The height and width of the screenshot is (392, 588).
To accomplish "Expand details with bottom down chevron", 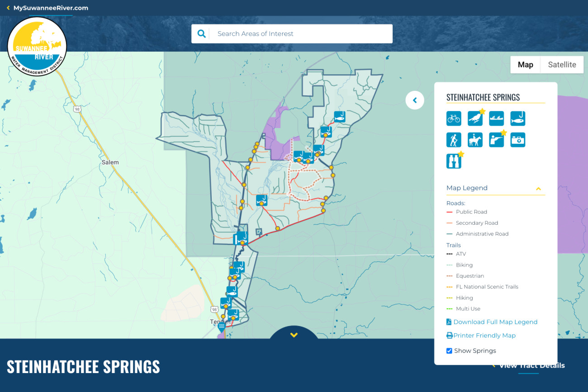I will [294, 335].
